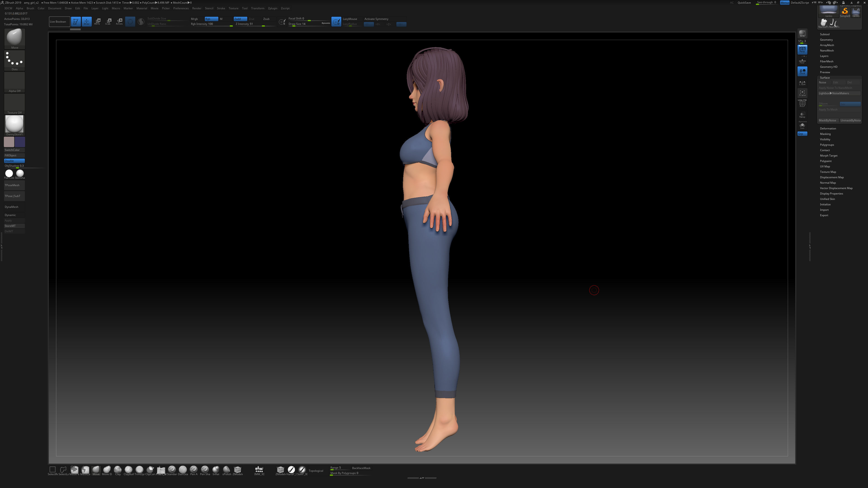
Task: Select the Edit mode button
Action: (x=75, y=21)
